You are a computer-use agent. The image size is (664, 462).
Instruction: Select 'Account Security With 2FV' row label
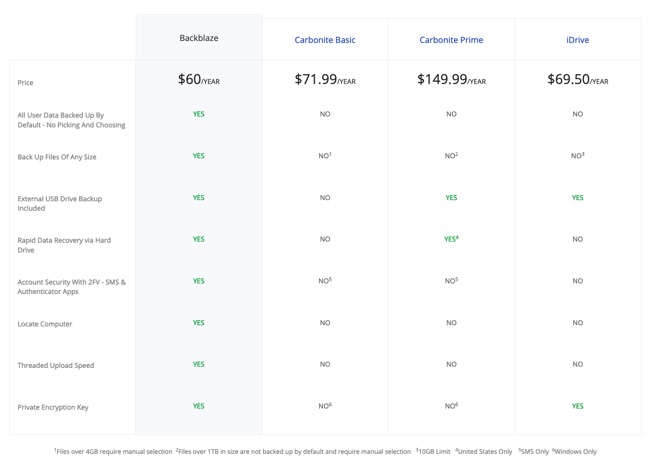[x=72, y=287]
